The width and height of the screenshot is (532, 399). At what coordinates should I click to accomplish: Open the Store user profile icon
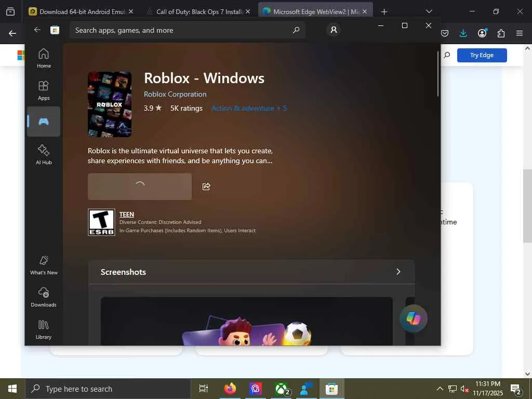click(x=334, y=30)
